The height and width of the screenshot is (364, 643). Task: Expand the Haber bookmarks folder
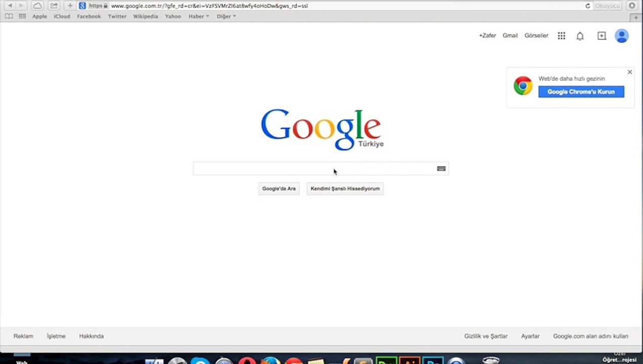[x=199, y=16]
